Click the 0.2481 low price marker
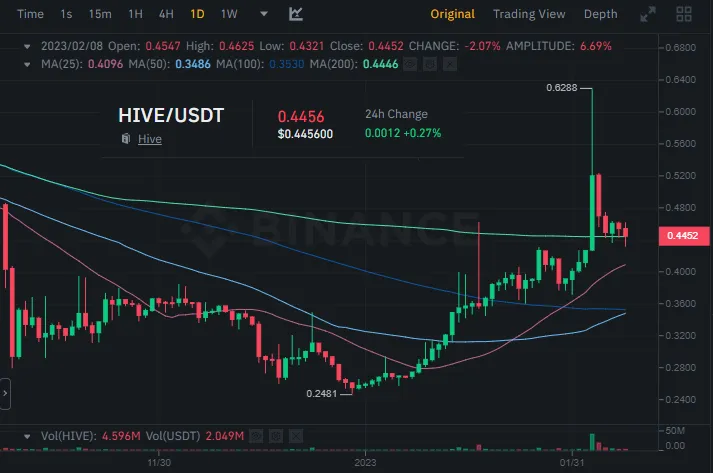The image size is (713, 473). point(321,393)
